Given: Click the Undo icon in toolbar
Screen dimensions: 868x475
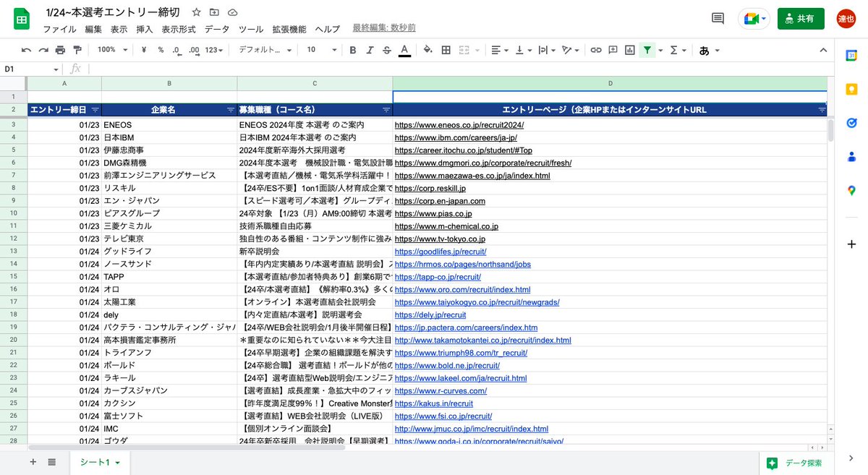Looking at the screenshot, I should point(27,50).
